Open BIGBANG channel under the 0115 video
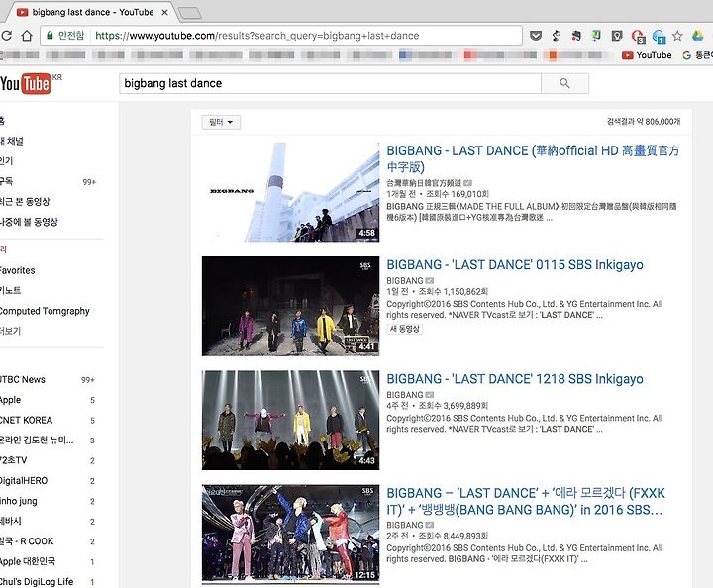Screen dimensions: 713x588 [x=405, y=281]
